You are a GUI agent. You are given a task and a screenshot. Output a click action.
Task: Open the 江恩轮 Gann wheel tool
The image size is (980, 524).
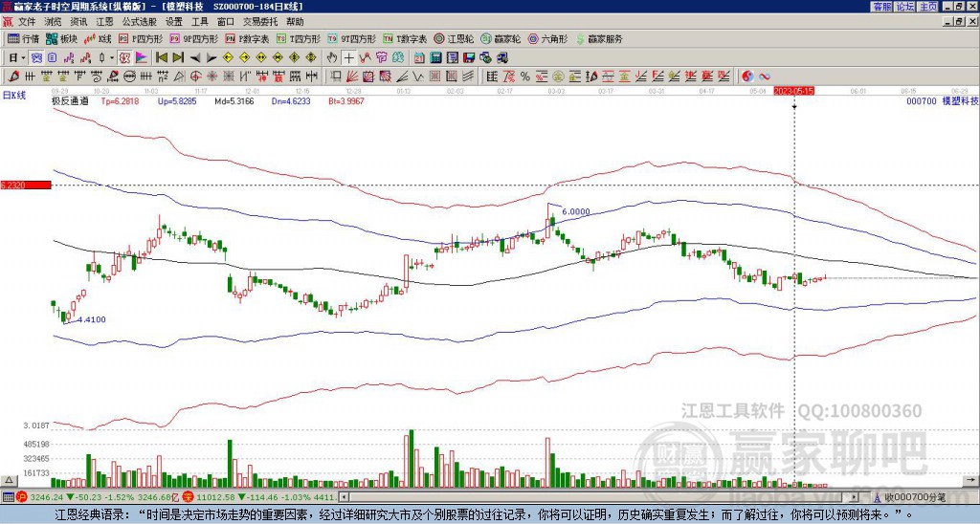click(454, 38)
